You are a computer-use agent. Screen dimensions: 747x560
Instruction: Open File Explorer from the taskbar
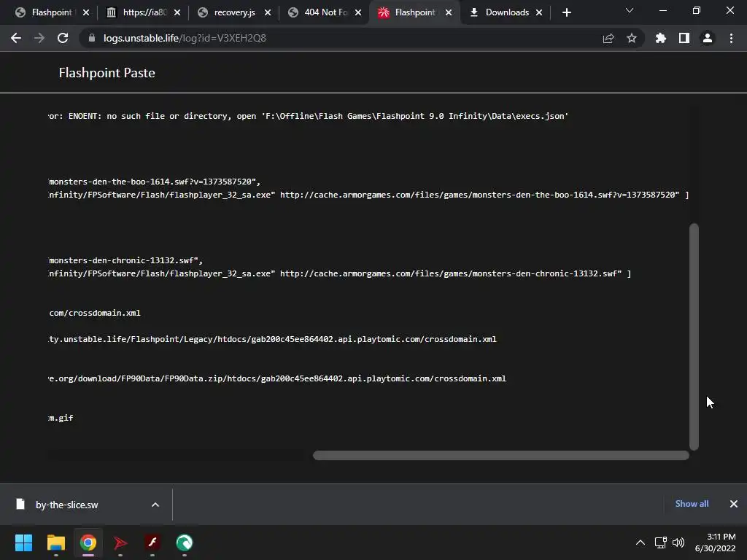55,542
